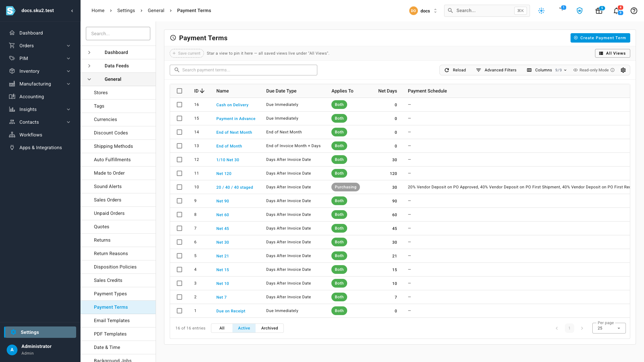644x362 pixels.
Task: Open the Per page dropdown
Action: click(609, 328)
